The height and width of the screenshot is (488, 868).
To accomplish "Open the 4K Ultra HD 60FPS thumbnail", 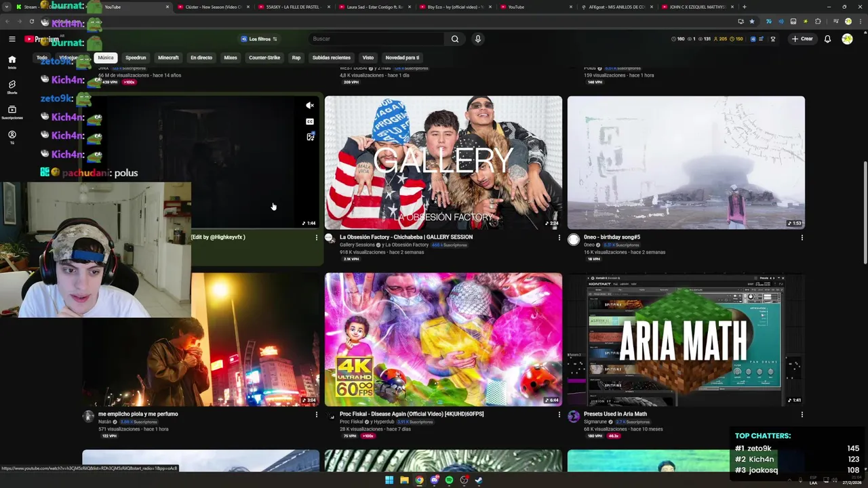I will click(x=443, y=340).
